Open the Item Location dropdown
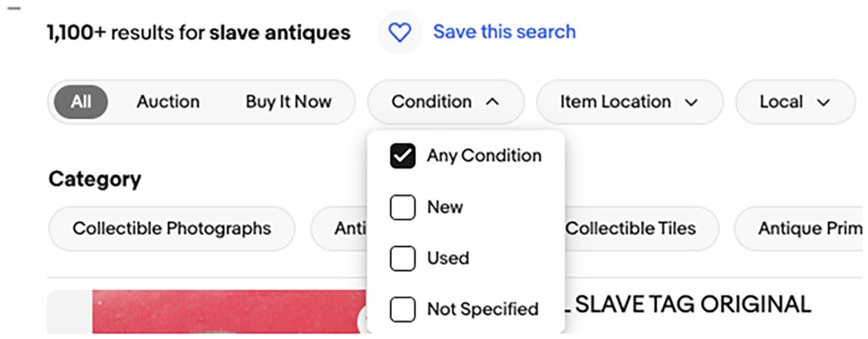The height and width of the screenshot is (339, 868). click(x=629, y=102)
